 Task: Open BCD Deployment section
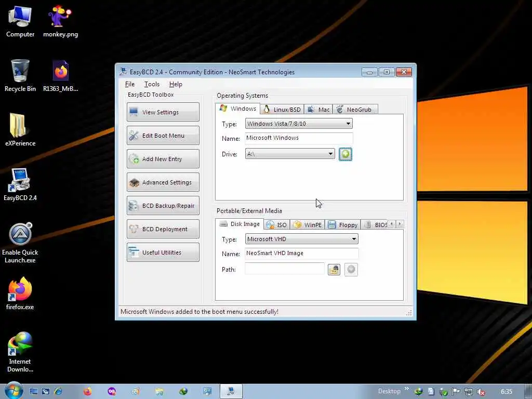click(x=163, y=229)
